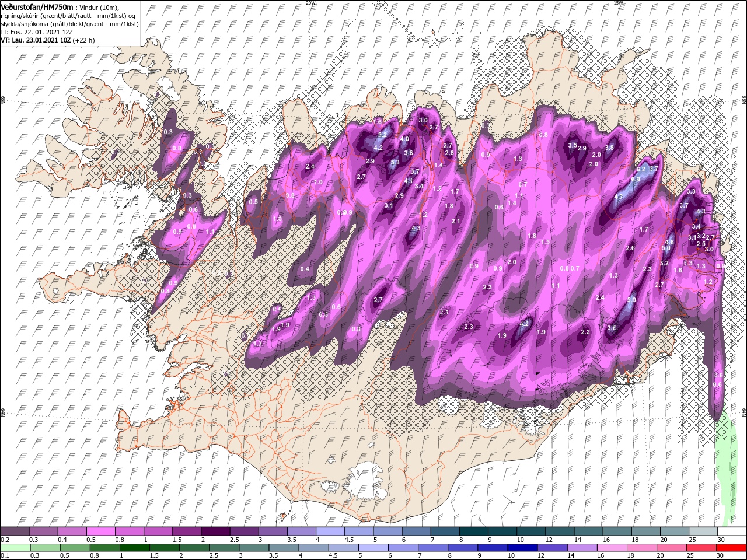Image resolution: width=747 pixels, height=560 pixels.
Task: Pick the light green rain swatch between 0.1 and 0.3
Action: coord(16,547)
